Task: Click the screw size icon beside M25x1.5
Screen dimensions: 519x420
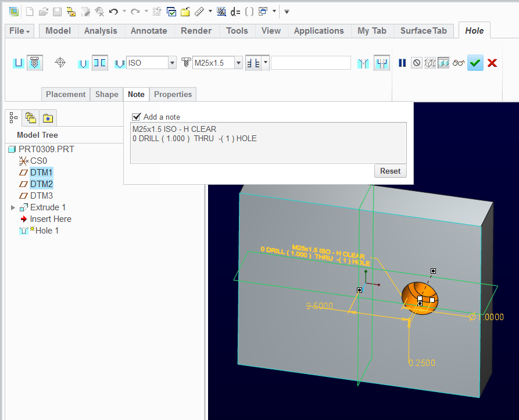Action: [186, 62]
